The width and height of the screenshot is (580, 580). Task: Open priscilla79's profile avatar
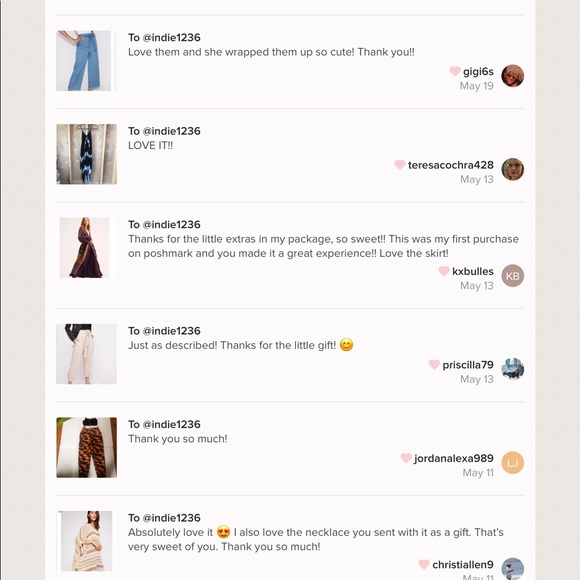coord(512,369)
